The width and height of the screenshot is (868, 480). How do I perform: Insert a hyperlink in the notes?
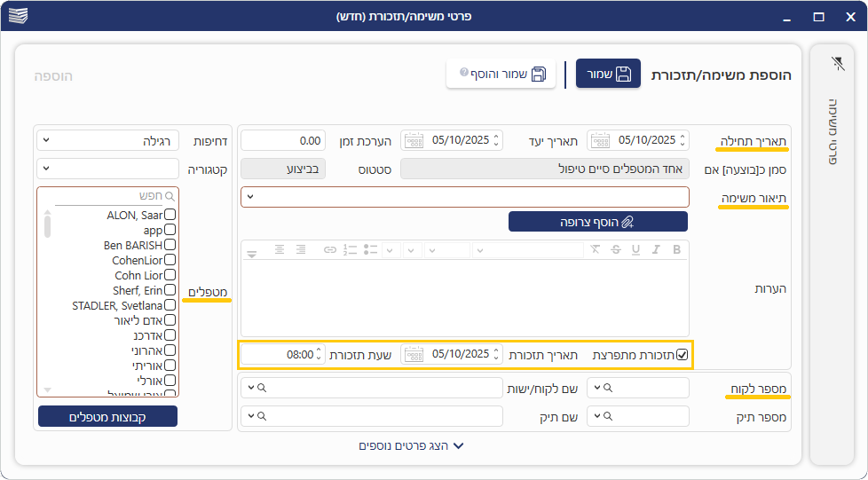pos(330,250)
